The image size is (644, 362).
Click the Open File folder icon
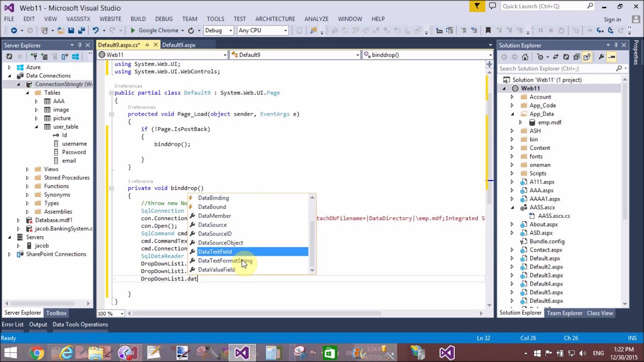60,31
